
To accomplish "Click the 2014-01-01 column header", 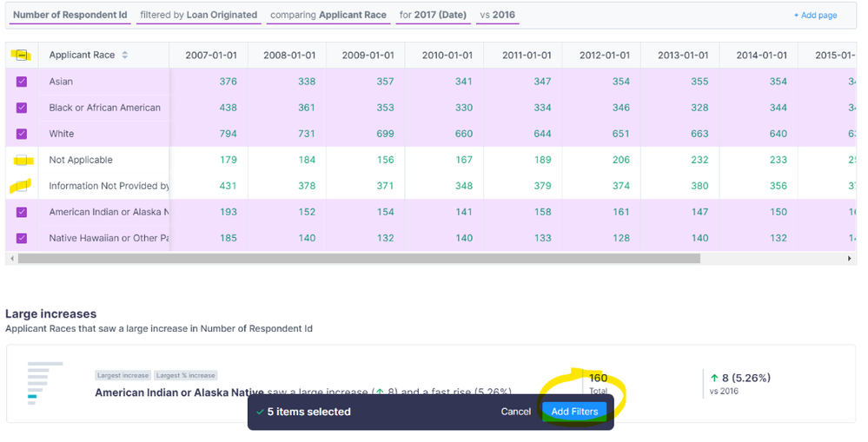I will click(x=759, y=55).
